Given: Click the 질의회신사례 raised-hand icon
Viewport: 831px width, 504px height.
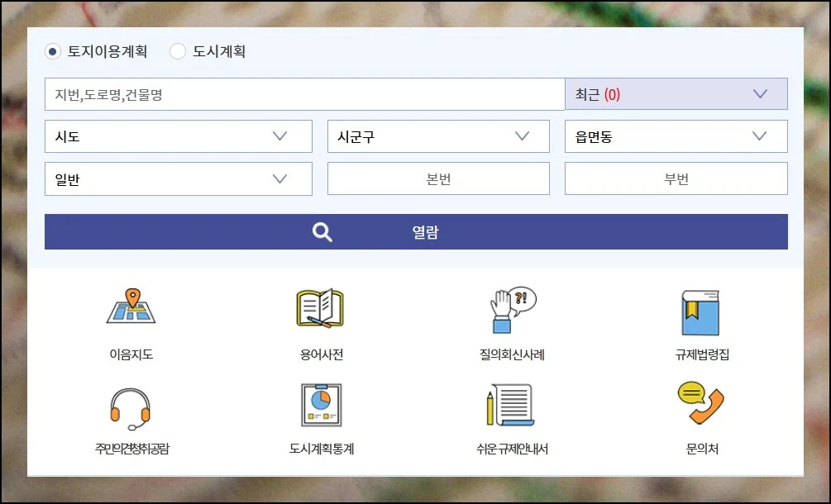Looking at the screenshot, I should pos(510,308).
